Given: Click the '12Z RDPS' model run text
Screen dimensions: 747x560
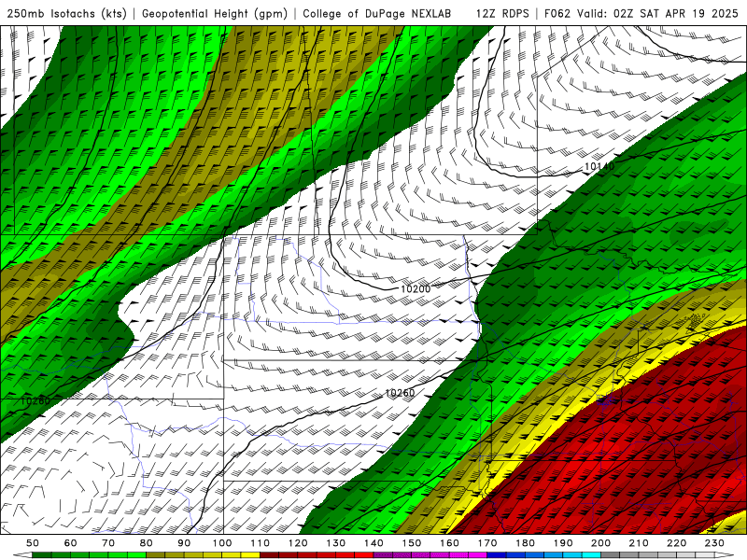Looking at the screenshot, I should point(502,13).
